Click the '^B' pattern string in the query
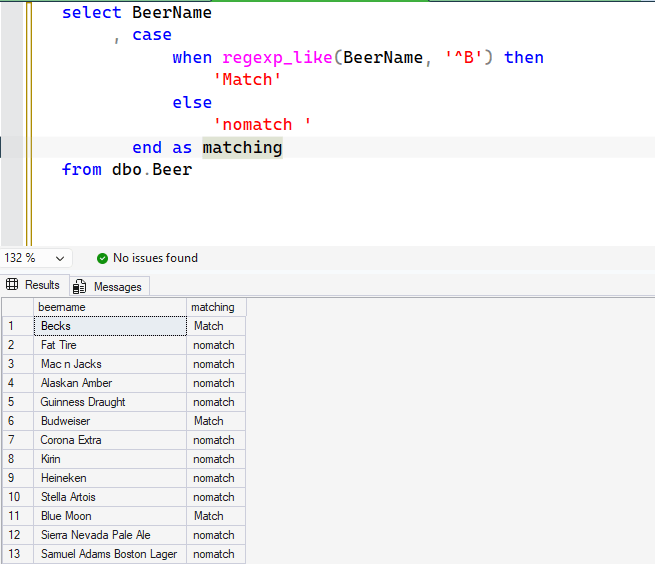The width and height of the screenshot is (655, 564). 464,57
